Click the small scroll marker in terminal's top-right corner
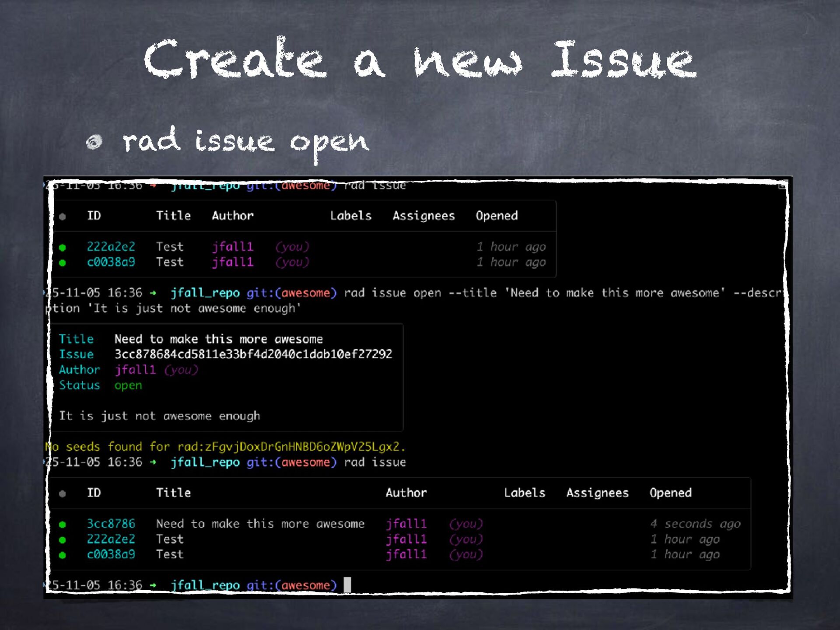 pyautogui.click(x=783, y=185)
